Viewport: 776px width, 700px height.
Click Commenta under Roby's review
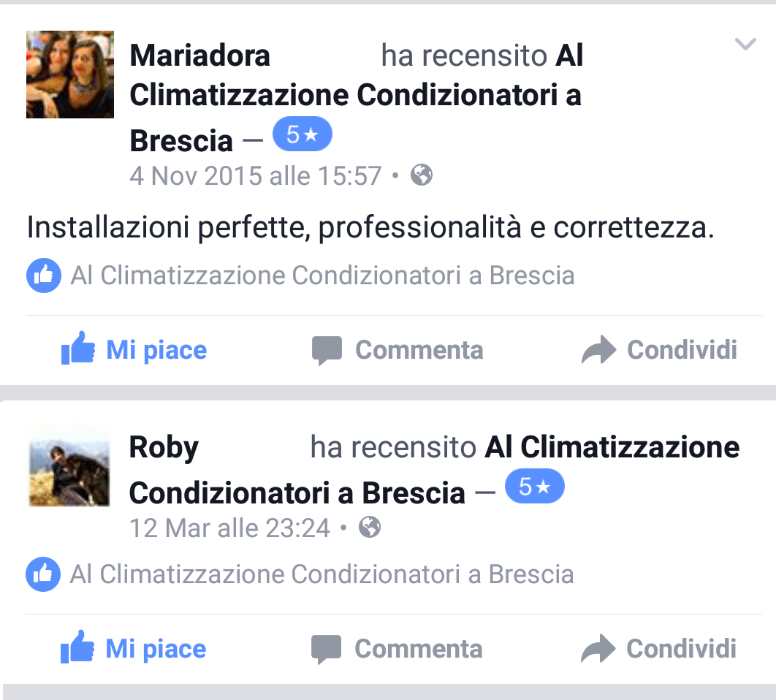point(419,649)
